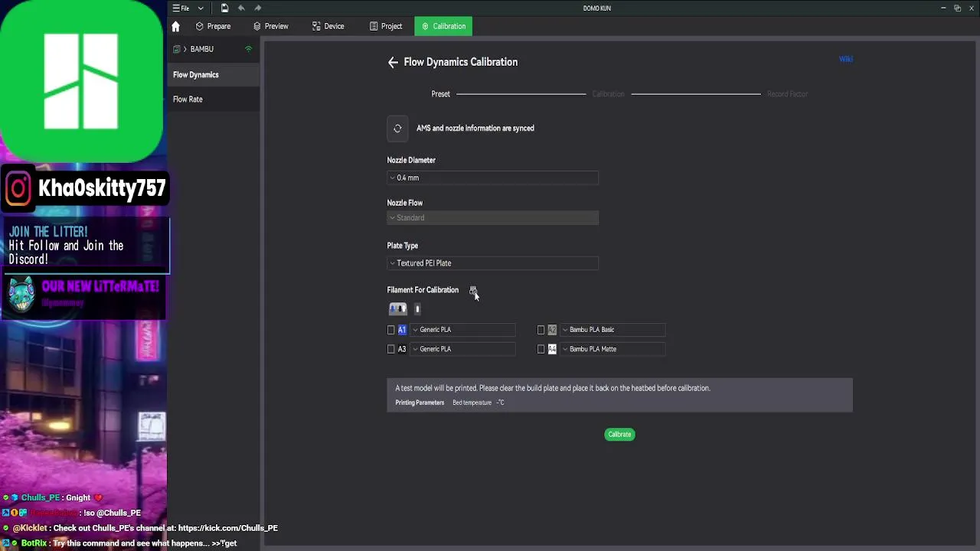Open the Plate Type Textured PEI Plate dropdown

[492, 263]
